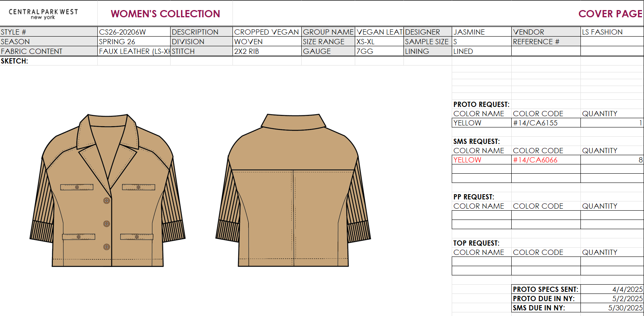The width and height of the screenshot is (644, 316).
Task: Select the 7GG gauge cell
Action: coord(379,51)
